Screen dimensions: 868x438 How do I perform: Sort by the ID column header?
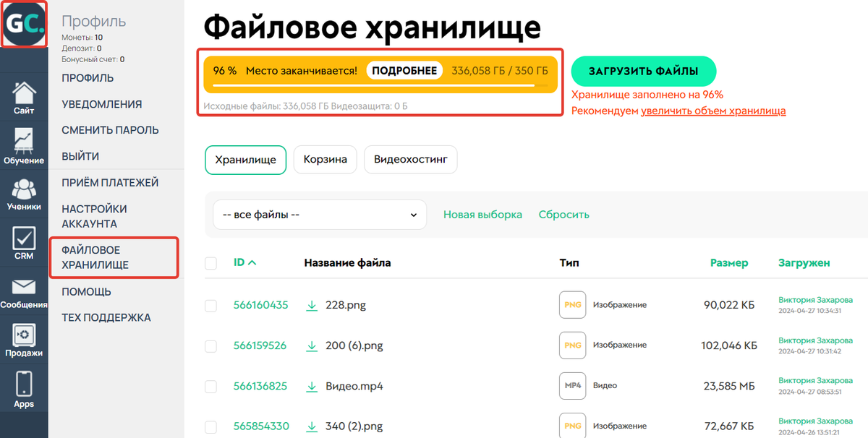coord(244,262)
